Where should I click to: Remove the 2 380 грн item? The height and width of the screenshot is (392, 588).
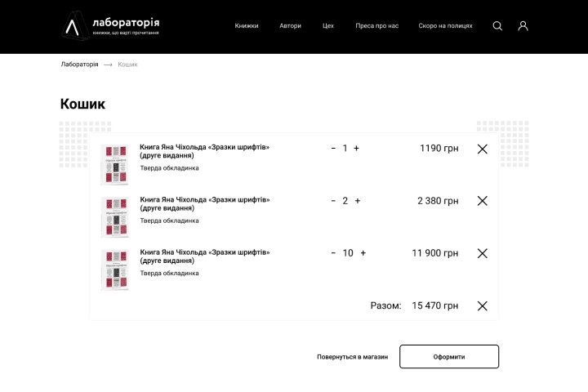click(483, 201)
